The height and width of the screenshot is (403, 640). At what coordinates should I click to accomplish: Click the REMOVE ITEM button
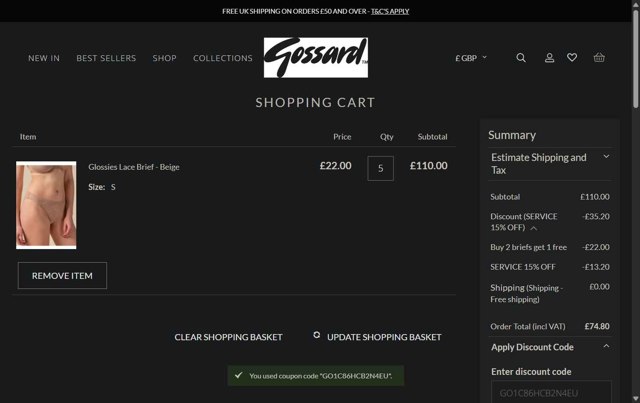pyautogui.click(x=62, y=276)
